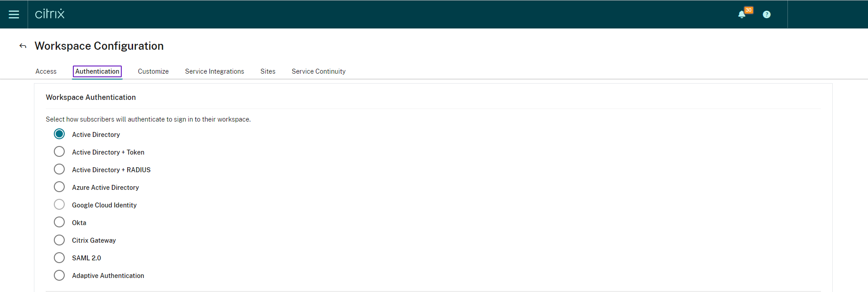Image resolution: width=868 pixels, height=292 pixels.
Task: Select Active Directory + RADIUS radio button
Action: (59, 170)
